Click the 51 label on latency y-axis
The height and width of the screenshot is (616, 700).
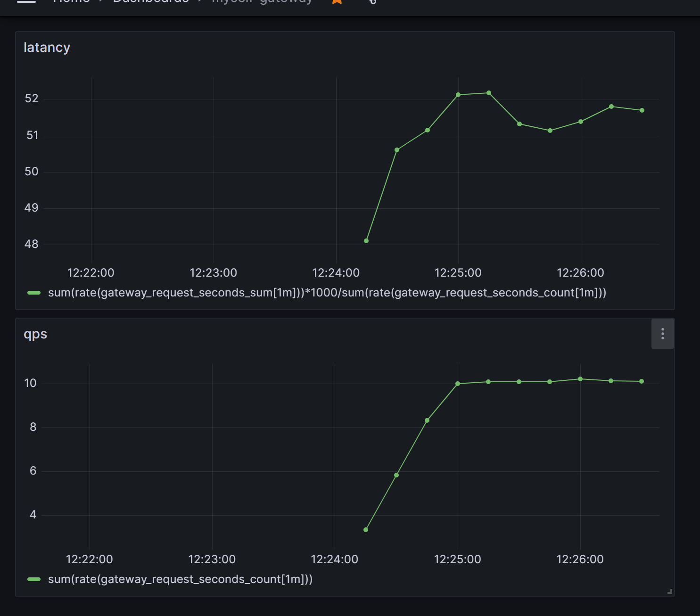click(x=32, y=135)
